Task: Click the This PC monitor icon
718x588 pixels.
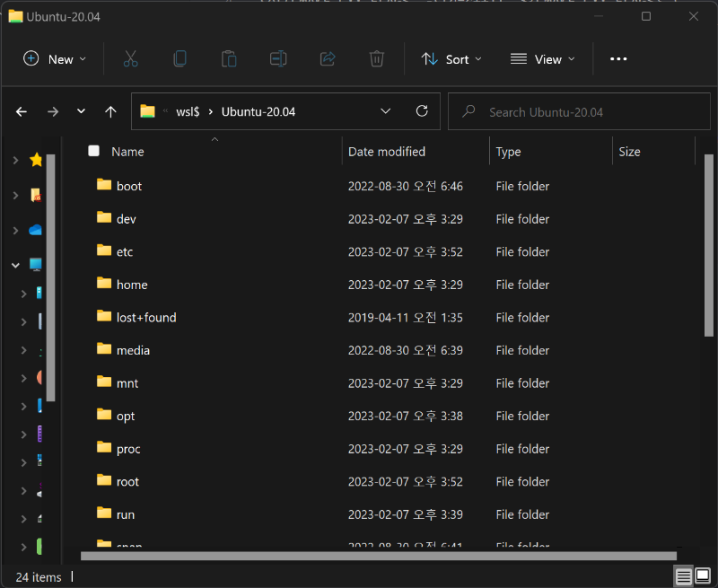Action: coord(36,265)
